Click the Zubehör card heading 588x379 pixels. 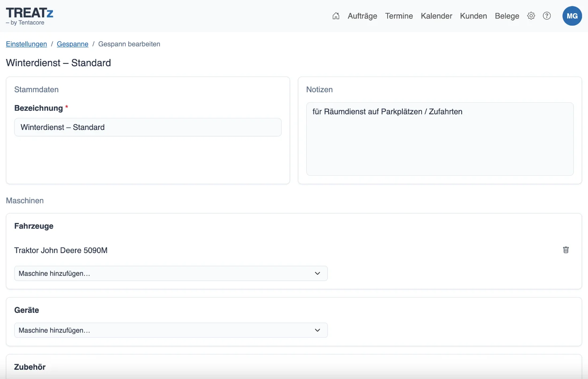(30, 367)
